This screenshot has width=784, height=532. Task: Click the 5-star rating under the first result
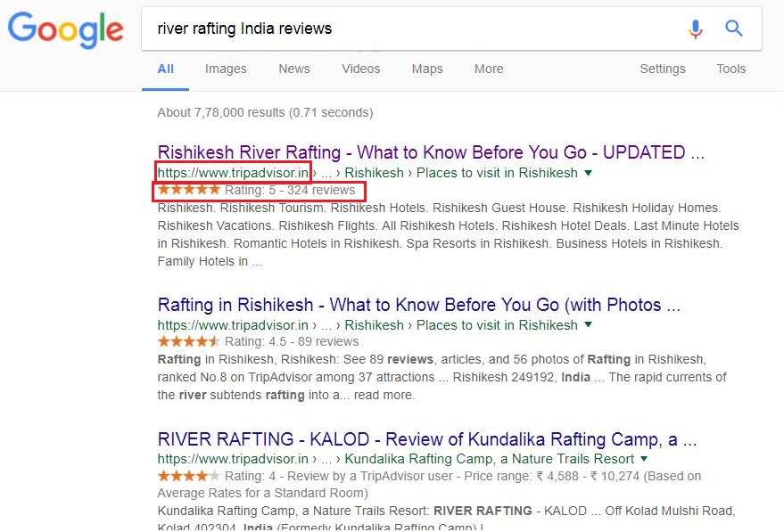188,190
